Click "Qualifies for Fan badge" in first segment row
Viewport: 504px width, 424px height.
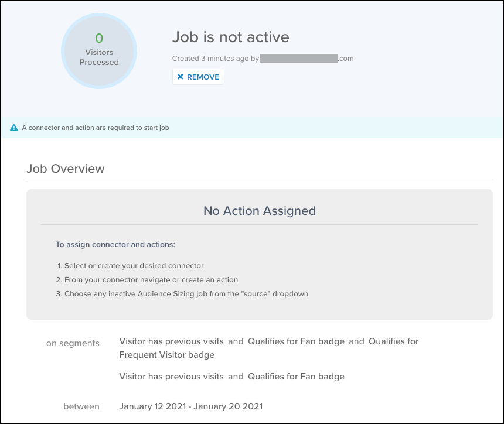(x=296, y=341)
